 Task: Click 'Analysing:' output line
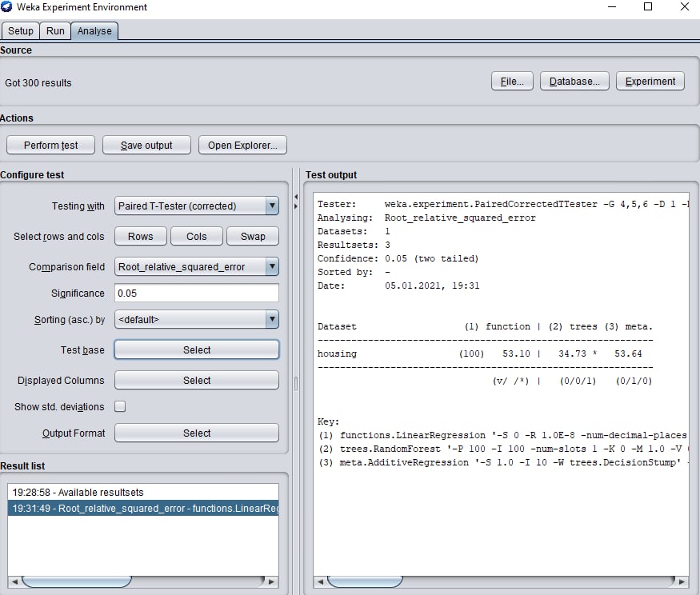426,218
